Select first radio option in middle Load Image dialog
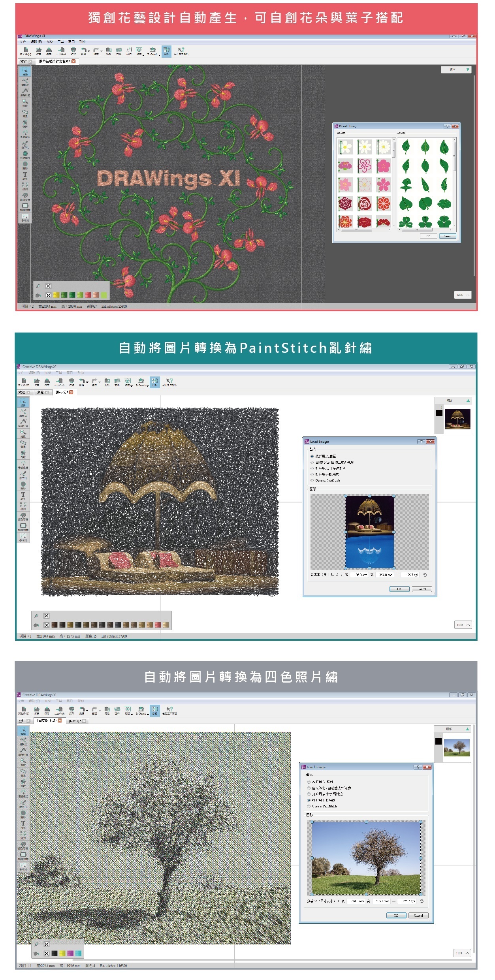The height and width of the screenshot is (980, 495). (312, 456)
